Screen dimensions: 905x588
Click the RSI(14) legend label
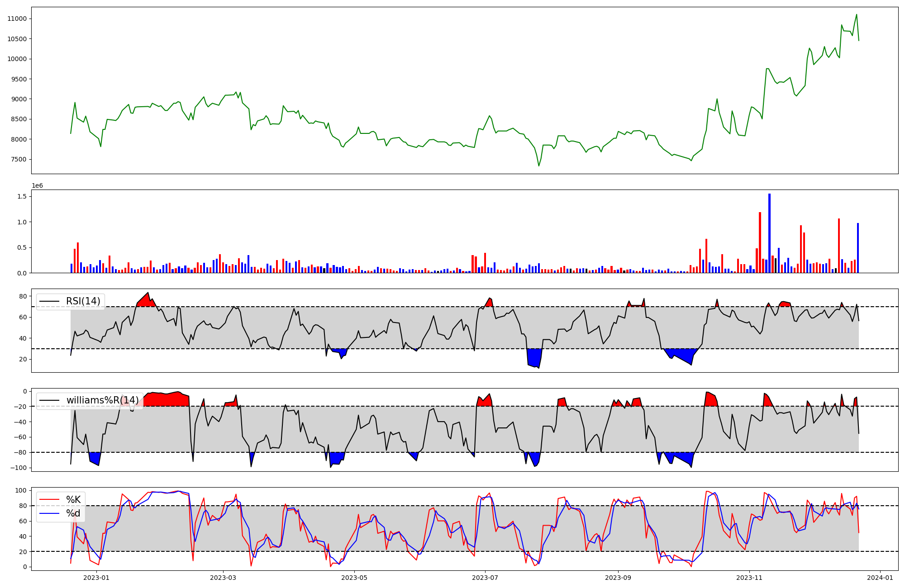pos(83,301)
